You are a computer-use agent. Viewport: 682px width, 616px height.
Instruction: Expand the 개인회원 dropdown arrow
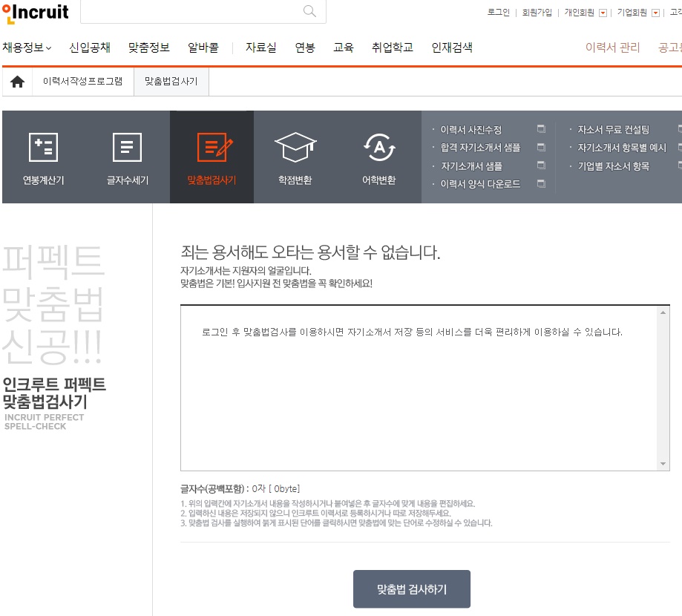click(603, 13)
